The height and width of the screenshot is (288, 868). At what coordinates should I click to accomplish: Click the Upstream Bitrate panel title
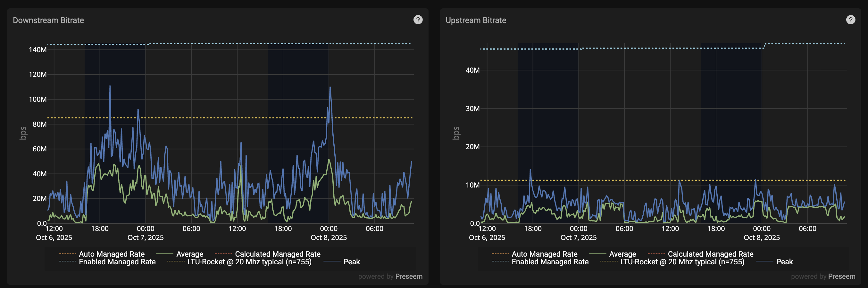point(475,20)
